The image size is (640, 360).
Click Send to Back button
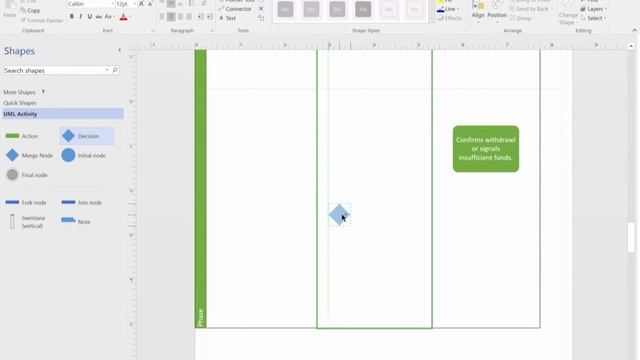point(529,9)
